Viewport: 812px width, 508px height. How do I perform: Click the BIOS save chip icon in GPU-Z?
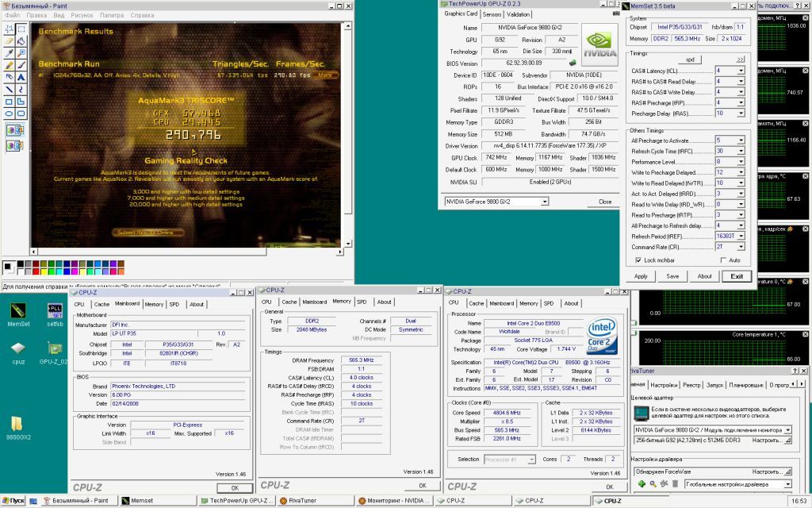coord(573,63)
